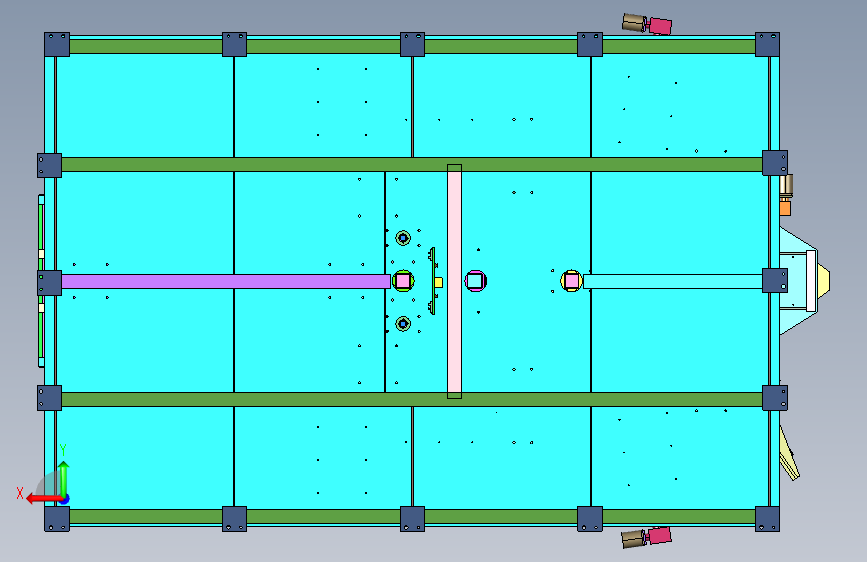Select the red motor at the top right corner
The image size is (867, 562).
(x=660, y=25)
